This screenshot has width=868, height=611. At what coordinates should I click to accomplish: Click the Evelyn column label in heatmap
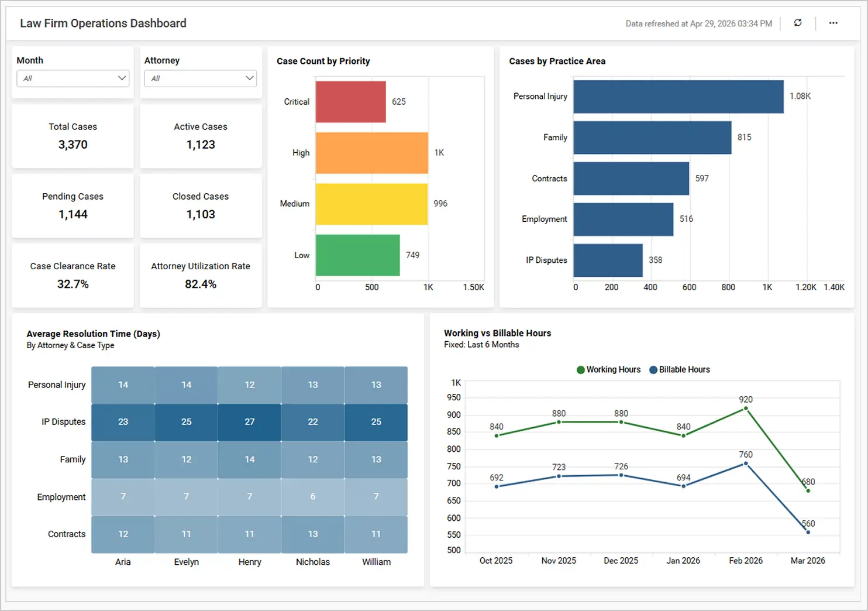pyautogui.click(x=187, y=562)
